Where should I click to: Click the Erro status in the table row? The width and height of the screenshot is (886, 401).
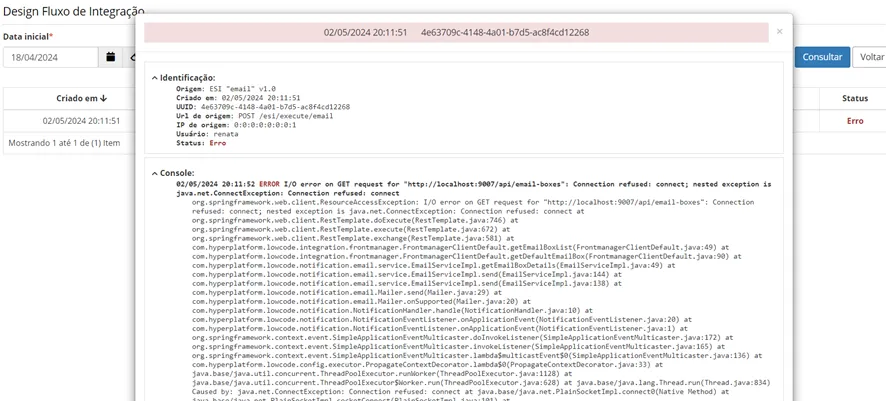tap(855, 121)
